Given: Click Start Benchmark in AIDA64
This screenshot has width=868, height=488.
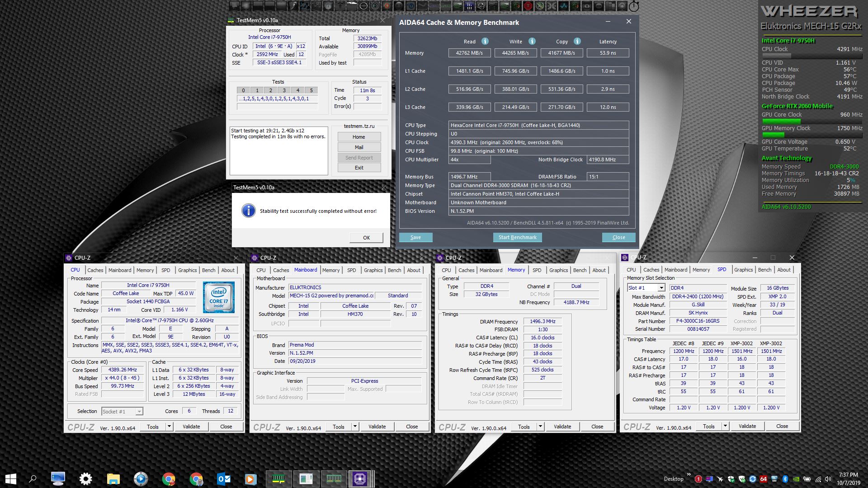Looking at the screenshot, I should (x=517, y=237).
